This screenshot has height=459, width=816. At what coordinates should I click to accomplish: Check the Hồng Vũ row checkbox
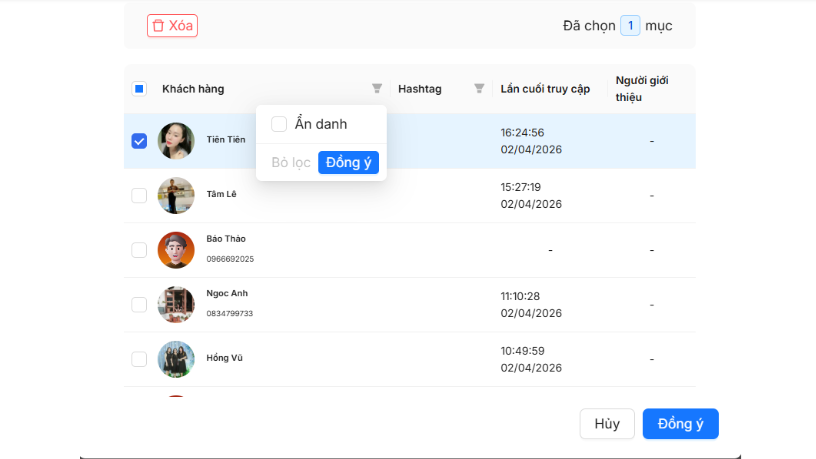click(x=139, y=359)
